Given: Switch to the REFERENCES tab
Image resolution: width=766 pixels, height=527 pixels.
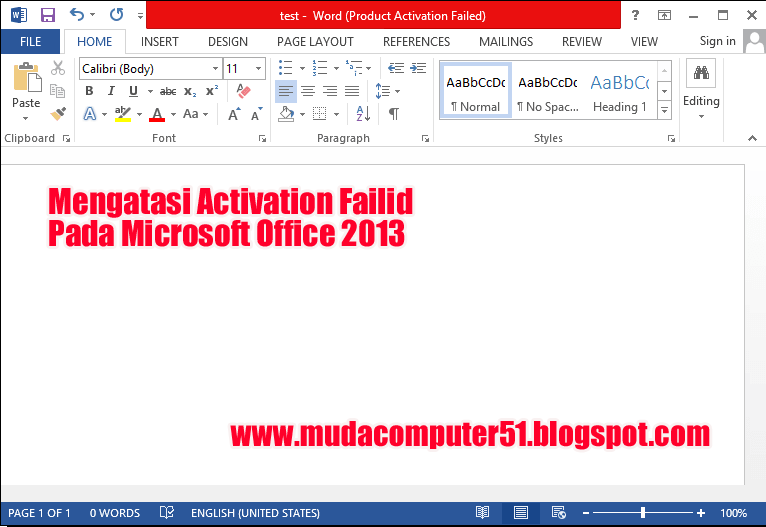Looking at the screenshot, I should [416, 42].
